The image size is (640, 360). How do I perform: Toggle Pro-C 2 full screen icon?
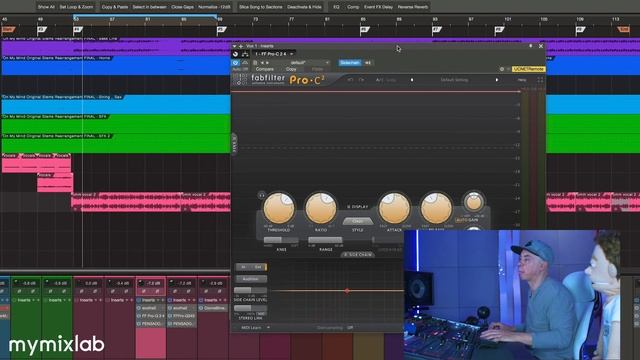540,80
